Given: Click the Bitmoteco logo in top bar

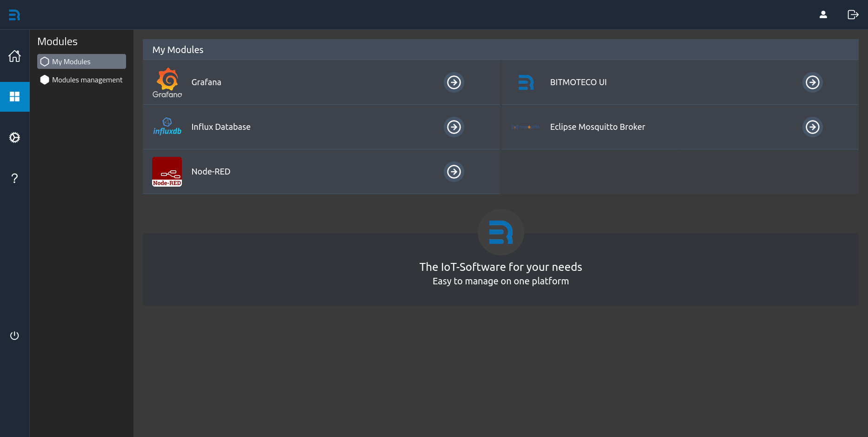Looking at the screenshot, I should click(14, 15).
